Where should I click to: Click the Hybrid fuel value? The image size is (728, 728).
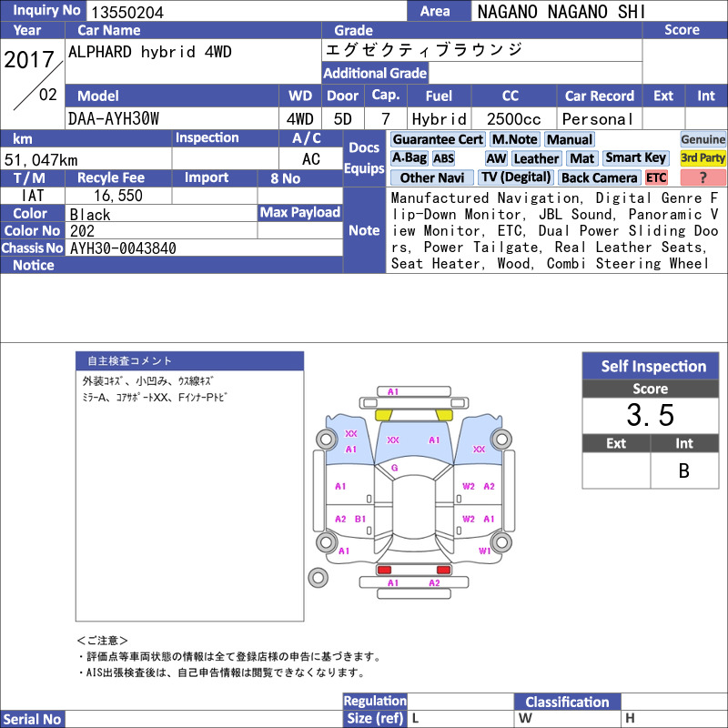pos(439,119)
